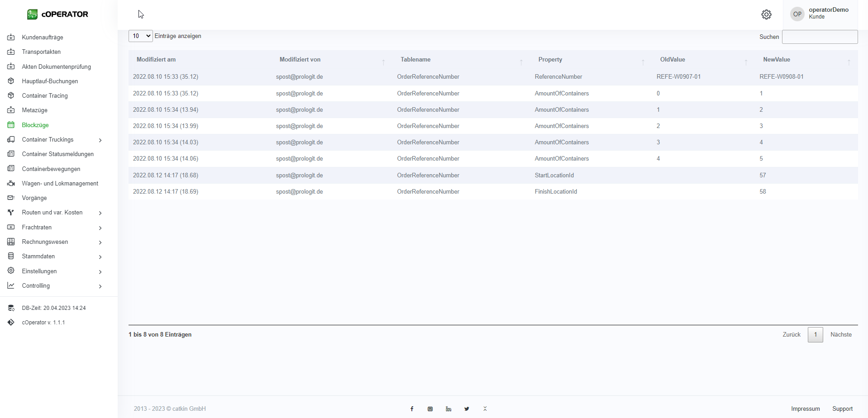868x418 pixels.
Task: Go to the Nächste page
Action: tap(840, 335)
